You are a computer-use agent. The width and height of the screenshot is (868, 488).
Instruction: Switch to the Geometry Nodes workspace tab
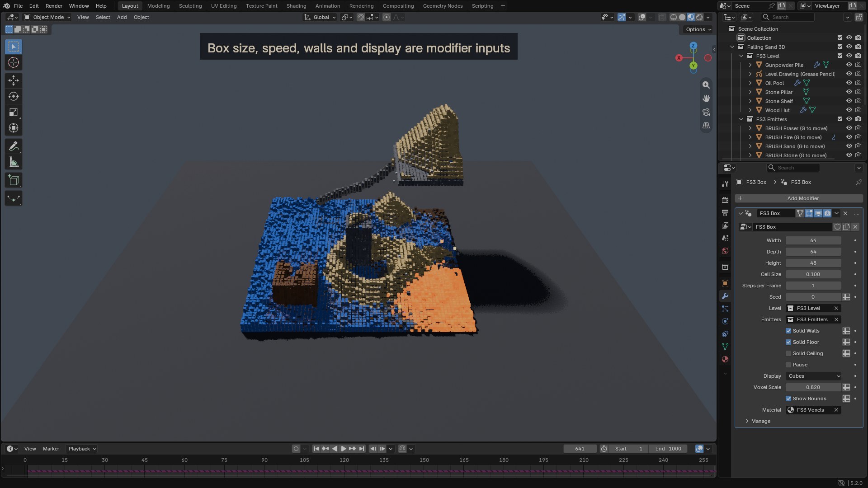[x=443, y=6]
